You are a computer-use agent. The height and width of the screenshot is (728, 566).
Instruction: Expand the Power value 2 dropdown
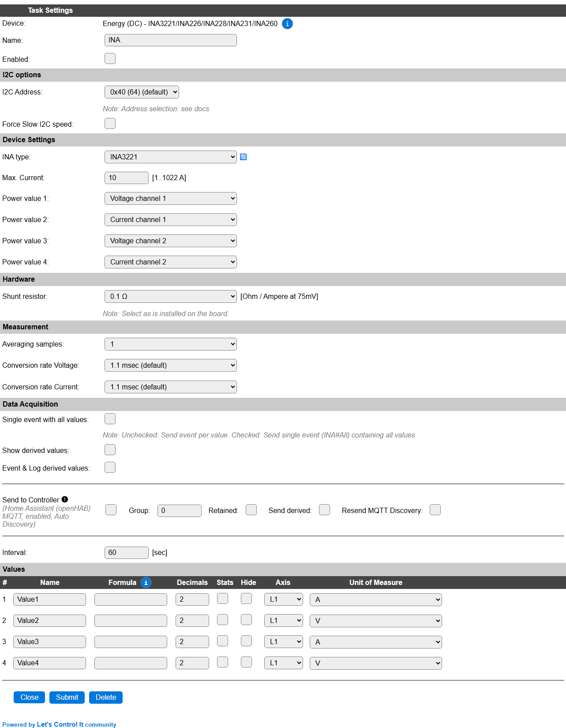[x=171, y=220]
